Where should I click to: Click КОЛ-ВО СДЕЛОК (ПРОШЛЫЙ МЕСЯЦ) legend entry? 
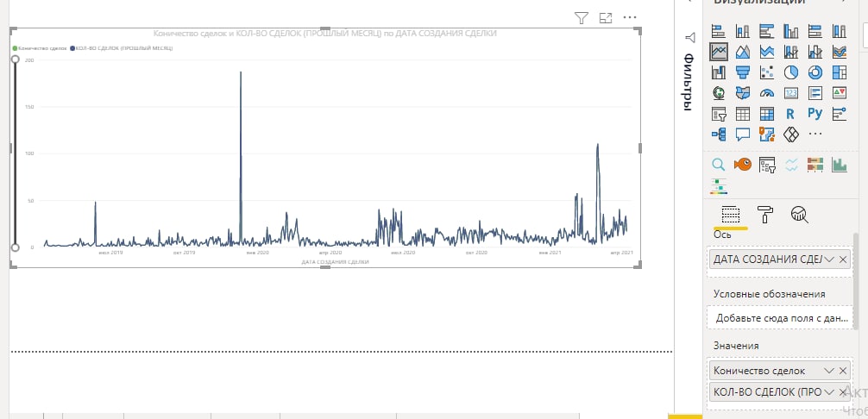coord(122,48)
